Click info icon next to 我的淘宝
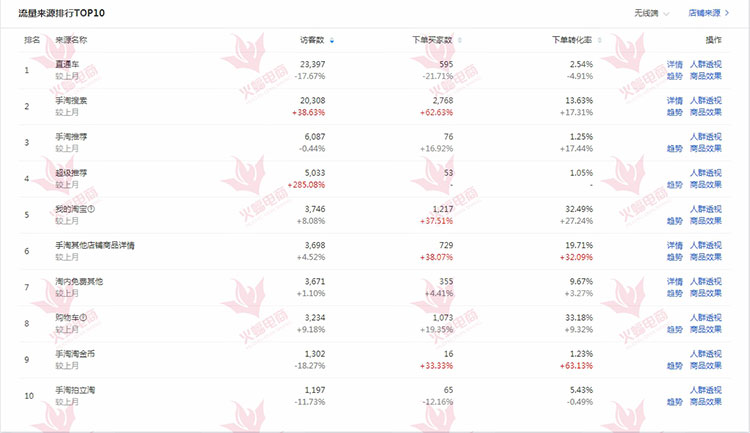 (x=91, y=209)
